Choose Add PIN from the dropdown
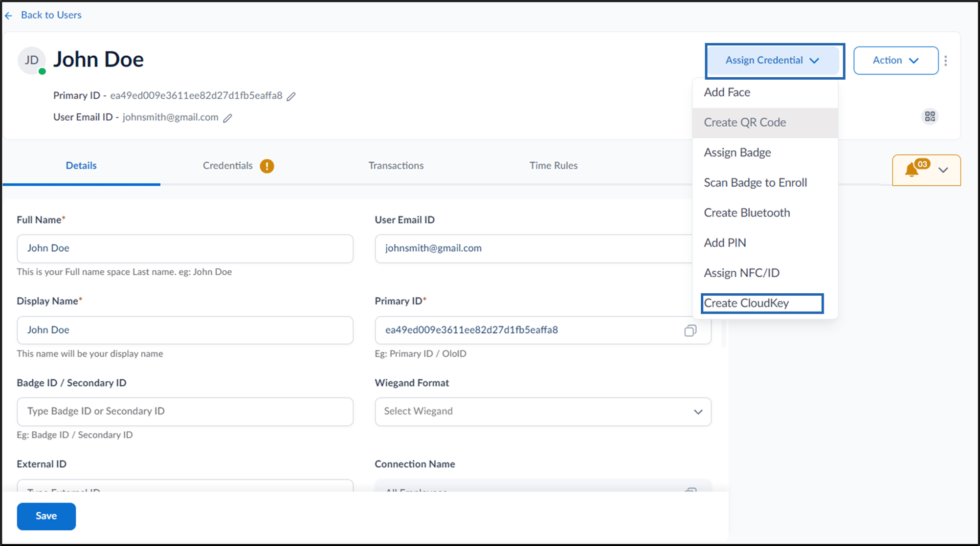Image resolution: width=980 pixels, height=546 pixels. coord(765,243)
